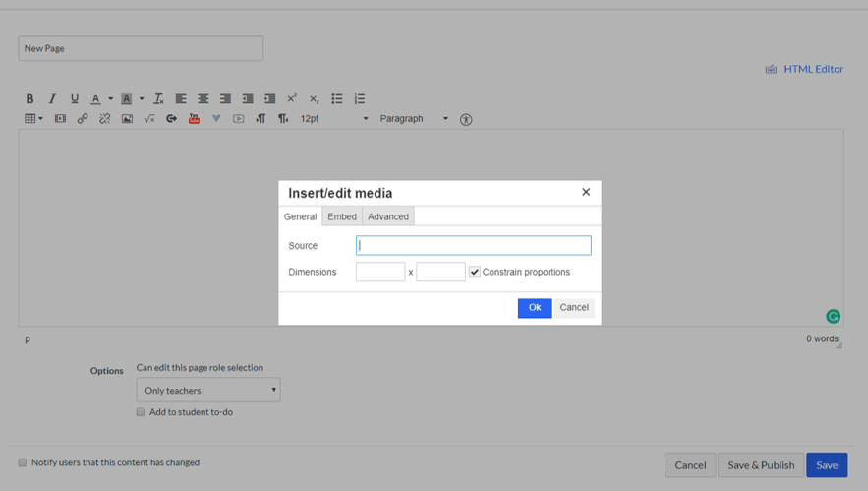Click the embed image icon
This screenshot has width=868, height=491.
tap(127, 119)
